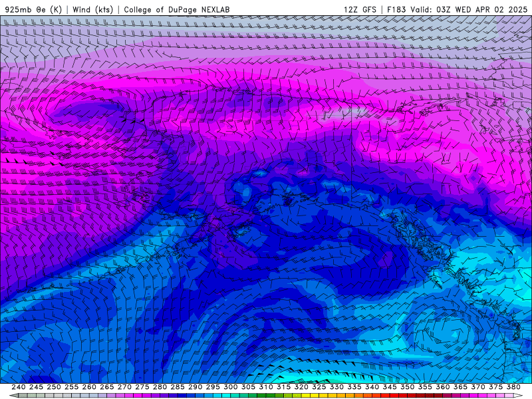Click the 345 value on the color scale

(390, 387)
